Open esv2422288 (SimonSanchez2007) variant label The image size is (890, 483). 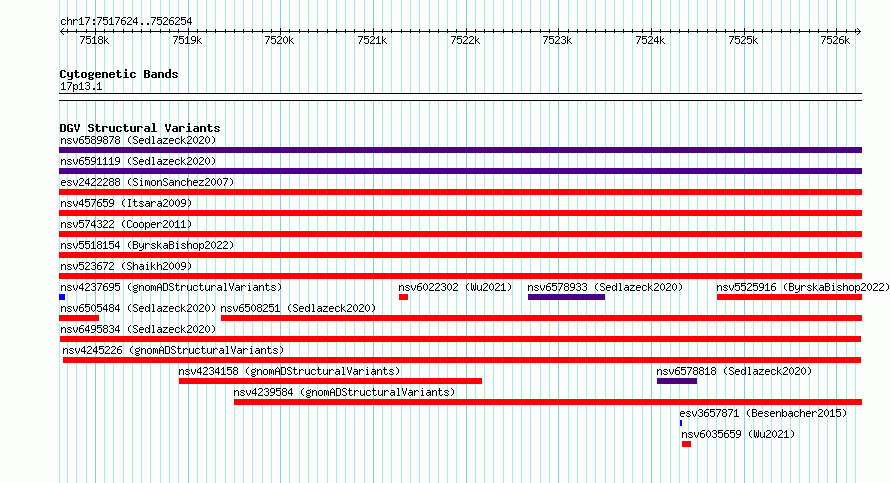click(147, 182)
